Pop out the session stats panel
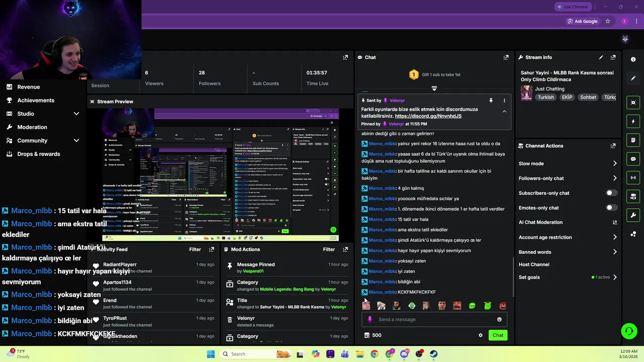Viewport: 644px width, 362px height. pos(345,57)
